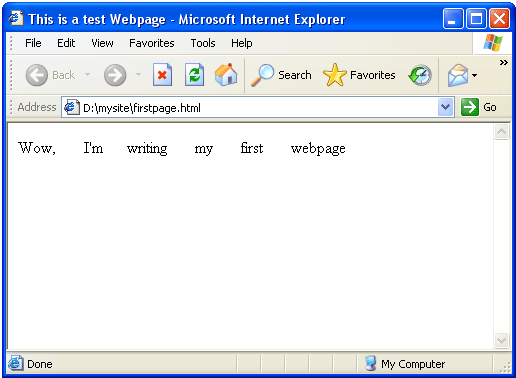The height and width of the screenshot is (378, 516).
Task: Click the green Go arrow icon
Action: tap(470, 107)
